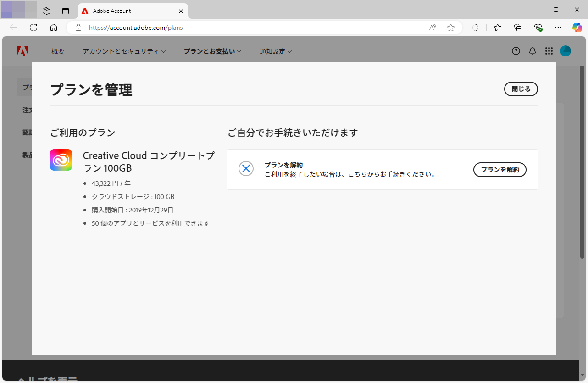This screenshot has height=383, width=588.
Task: Click クラウドストレージ : 100 GB text
Action: tap(133, 197)
